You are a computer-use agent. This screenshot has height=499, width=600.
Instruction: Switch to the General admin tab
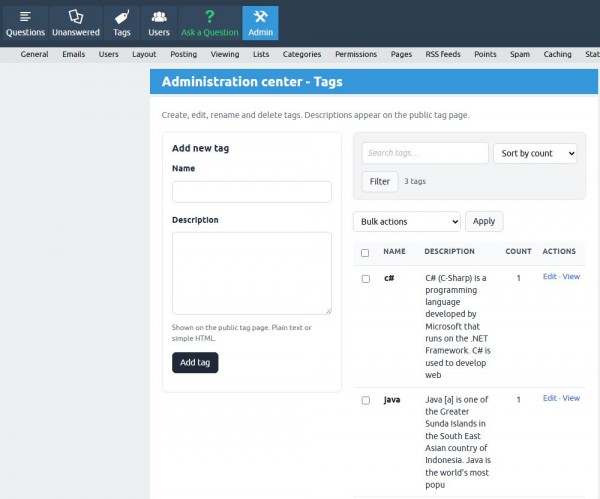coord(34,54)
